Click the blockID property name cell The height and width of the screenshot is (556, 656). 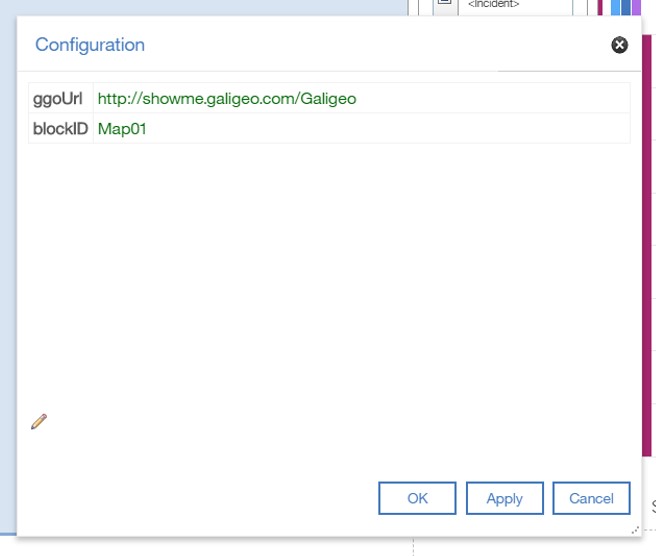pyautogui.click(x=61, y=128)
